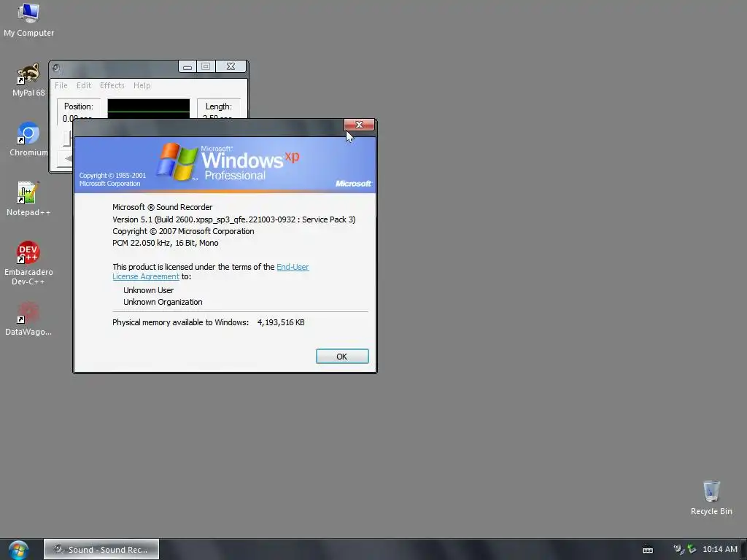Click the Position label in Sound Recorder

[x=79, y=106]
